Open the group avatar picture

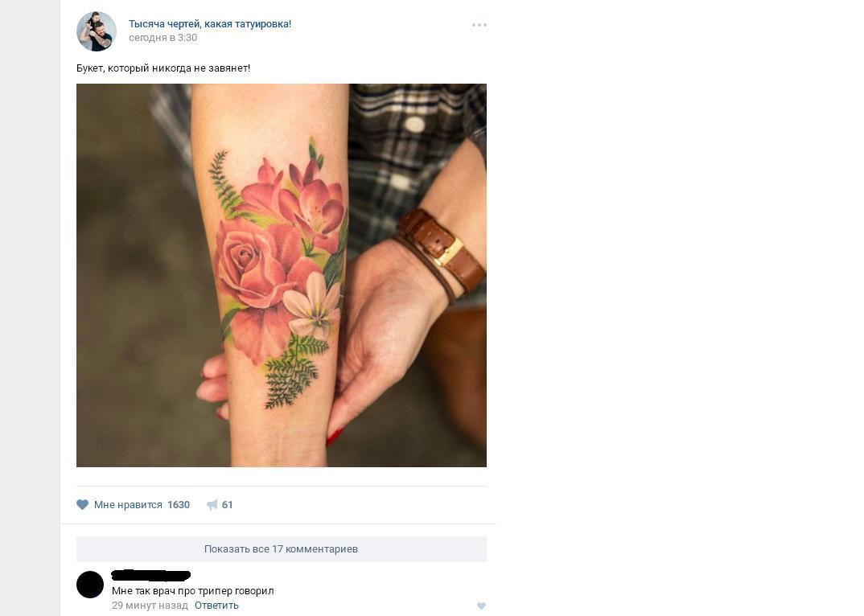97,31
